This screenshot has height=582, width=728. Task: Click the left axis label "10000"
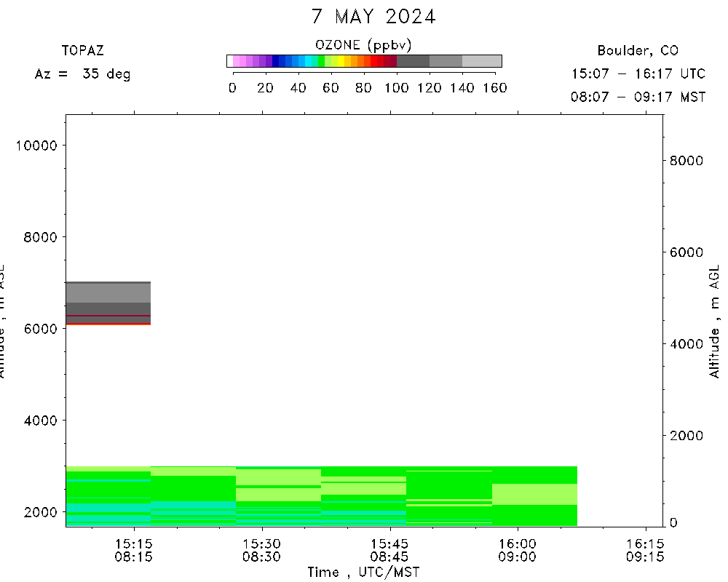tap(36, 145)
